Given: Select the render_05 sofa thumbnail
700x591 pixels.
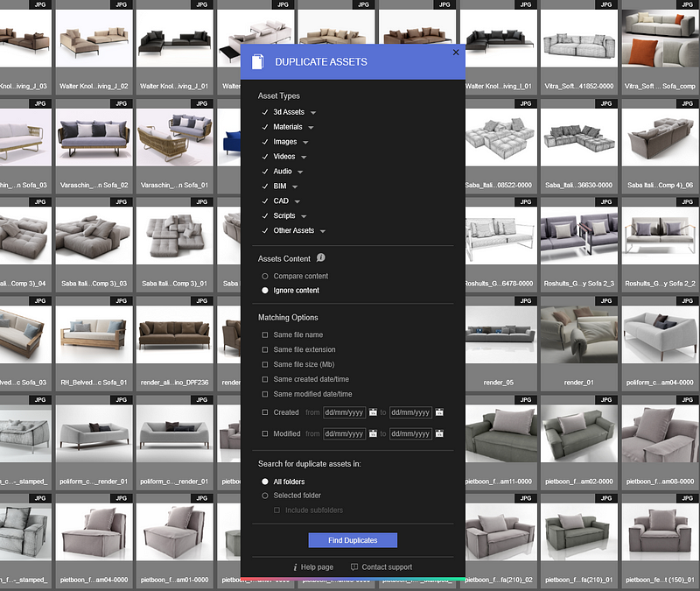Looking at the screenshot, I should tap(500, 334).
